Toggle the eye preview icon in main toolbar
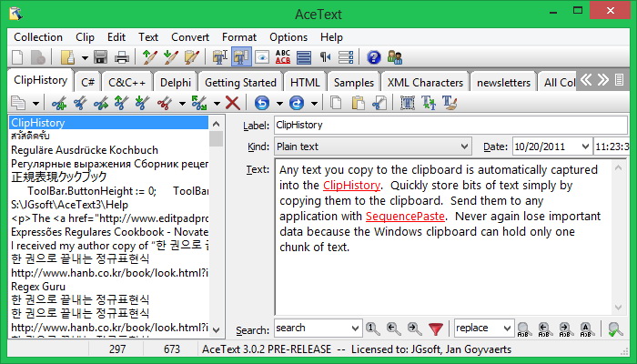637x364 pixels. [x=262, y=56]
